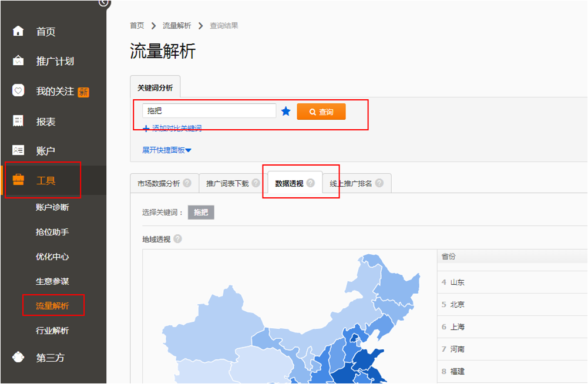Click the briefcase icon for 工具

(x=19, y=180)
